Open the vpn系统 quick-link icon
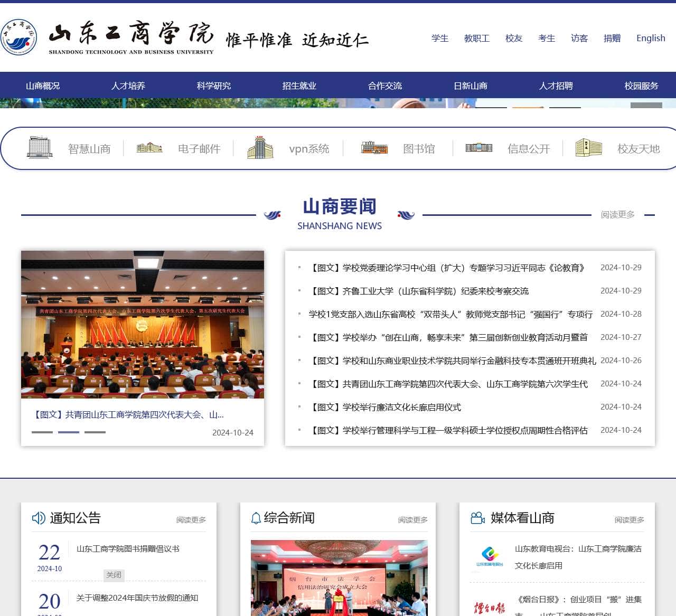 click(260, 148)
